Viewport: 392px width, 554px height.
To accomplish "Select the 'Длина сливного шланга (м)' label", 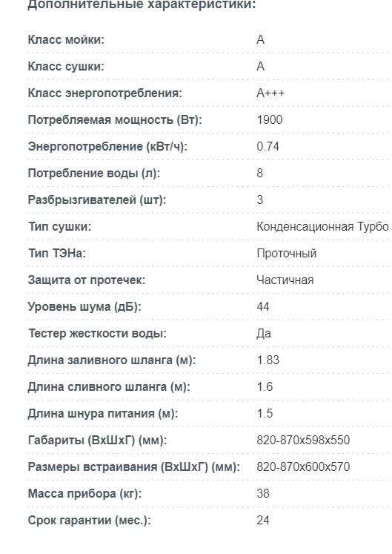I will pos(109,387).
